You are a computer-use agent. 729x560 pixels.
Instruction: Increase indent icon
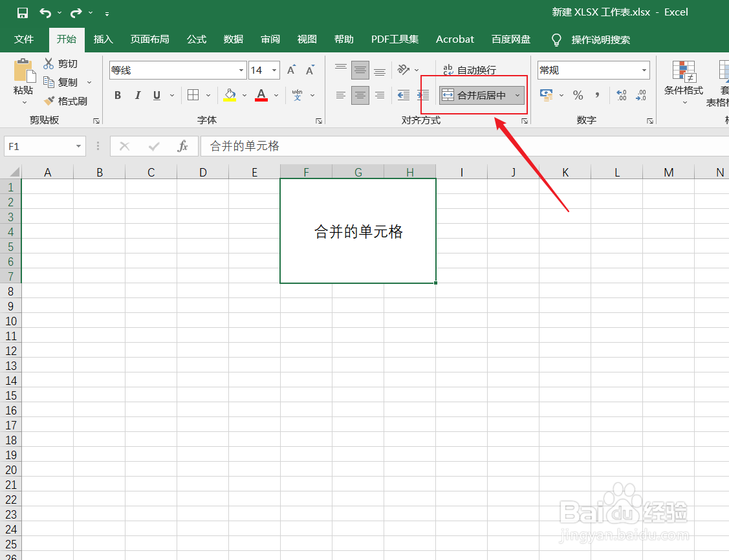[x=423, y=95]
